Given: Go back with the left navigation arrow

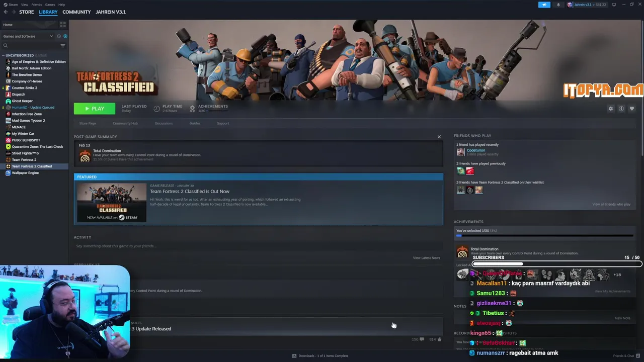Looking at the screenshot, I should (6, 12).
